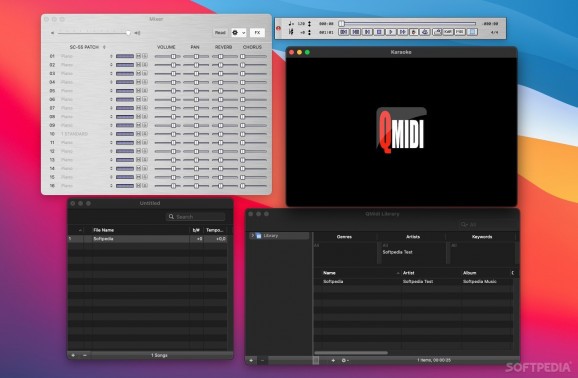This screenshot has height=378, width=578.
Task: Solo channel 10 in the Mixer
Action: click(x=145, y=134)
